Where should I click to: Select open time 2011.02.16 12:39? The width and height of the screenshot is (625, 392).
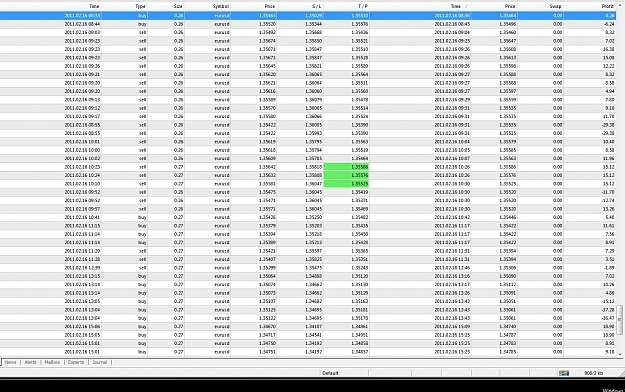pos(83,268)
